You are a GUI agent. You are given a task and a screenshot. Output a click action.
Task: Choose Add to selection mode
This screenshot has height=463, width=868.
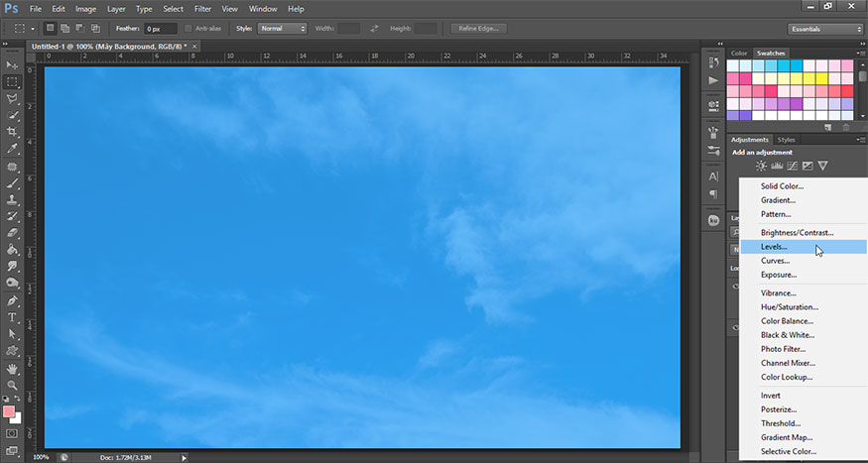pyautogui.click(x=64, y=28)
